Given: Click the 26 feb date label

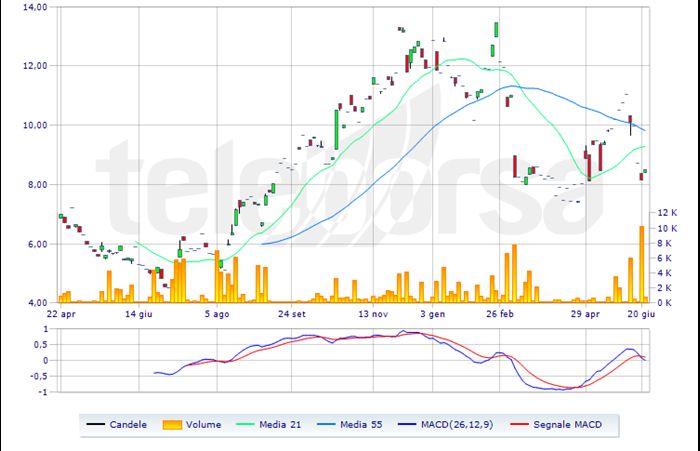Looking at the screenshot, I should [x=500, y=314].
